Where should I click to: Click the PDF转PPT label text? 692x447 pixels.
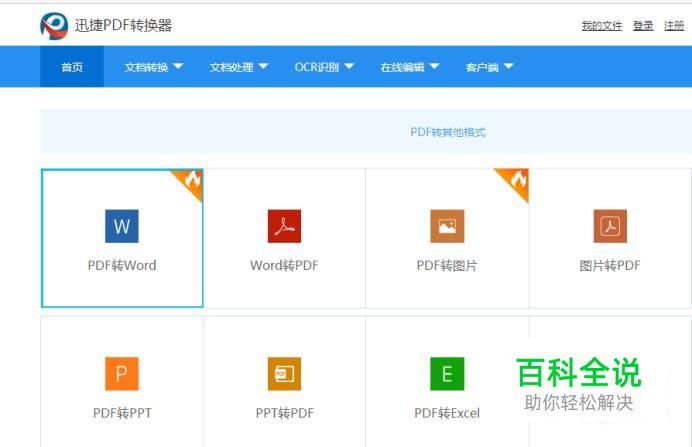point(122,413)
